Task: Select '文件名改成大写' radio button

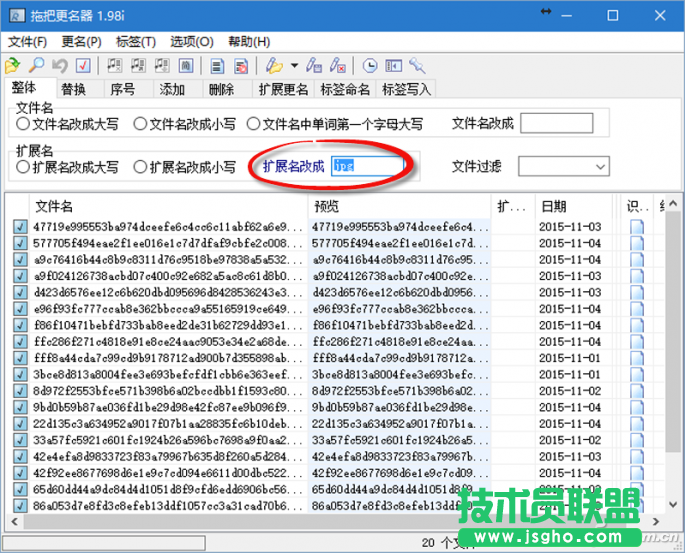Action: [23, 125]
